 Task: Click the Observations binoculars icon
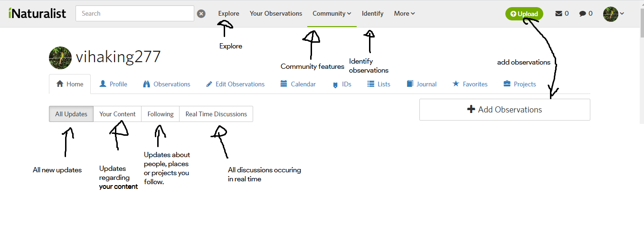[146, 84]
